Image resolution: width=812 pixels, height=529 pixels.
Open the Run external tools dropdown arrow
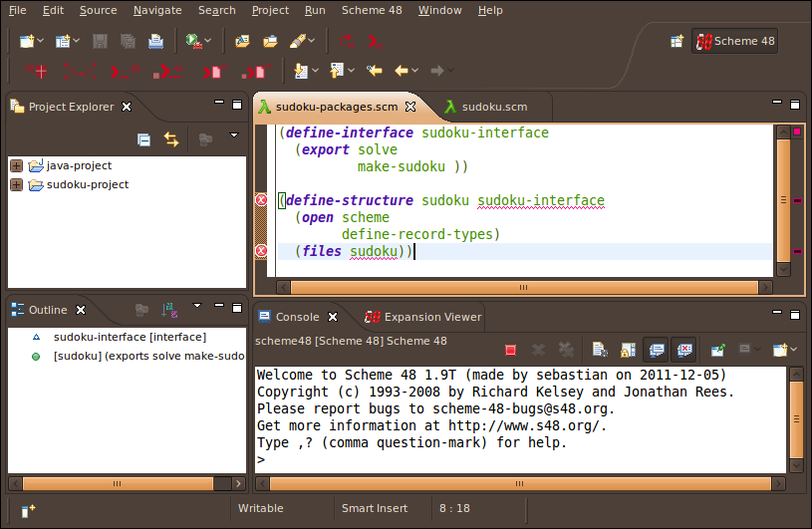click(x=207, y=41)
